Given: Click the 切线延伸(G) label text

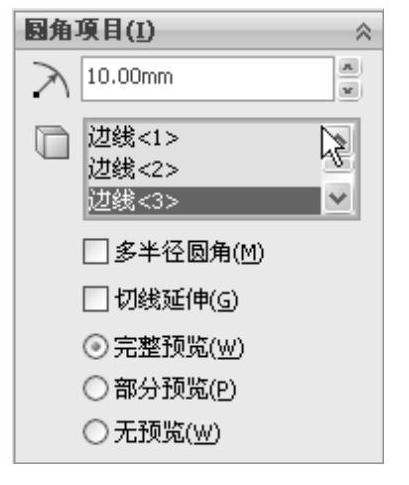Looking at the screenshot, I should (x=176, y=299).
